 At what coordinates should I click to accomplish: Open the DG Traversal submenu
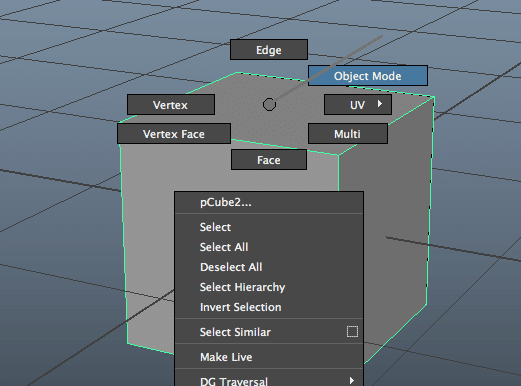[269, 379]
